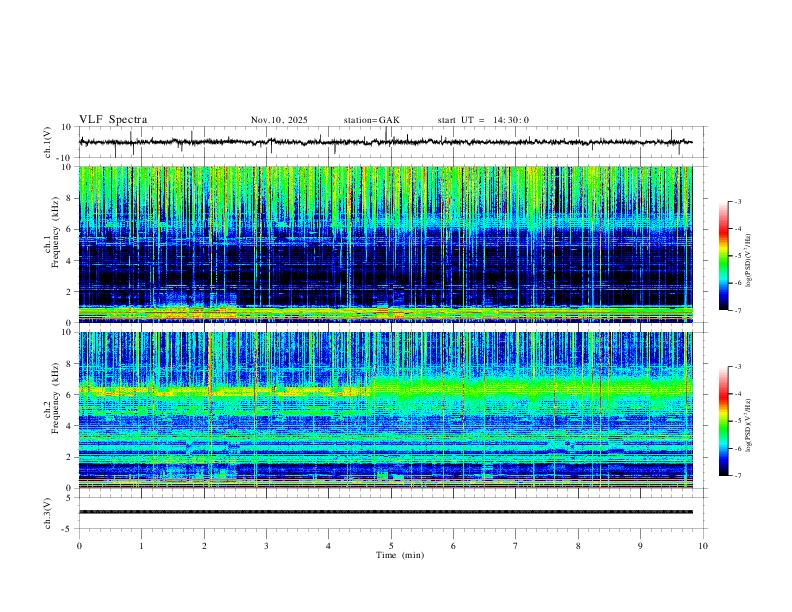The image size is (792, 612).
Task: Click the "2" kHz tick on ch.2 spectrogram axis
Action: pos(69,457)
